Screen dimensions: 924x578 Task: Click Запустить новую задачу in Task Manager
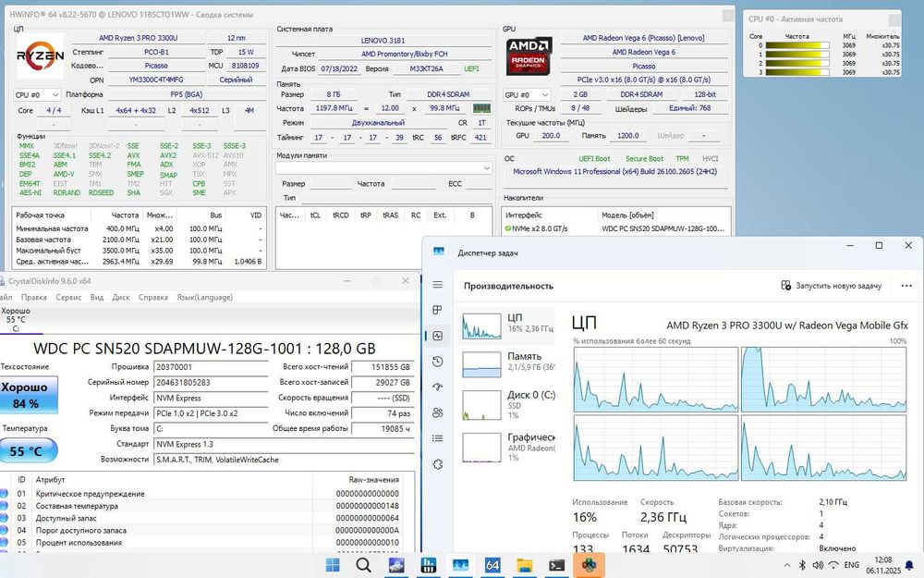pyautogui.click(x=831, y=286)
